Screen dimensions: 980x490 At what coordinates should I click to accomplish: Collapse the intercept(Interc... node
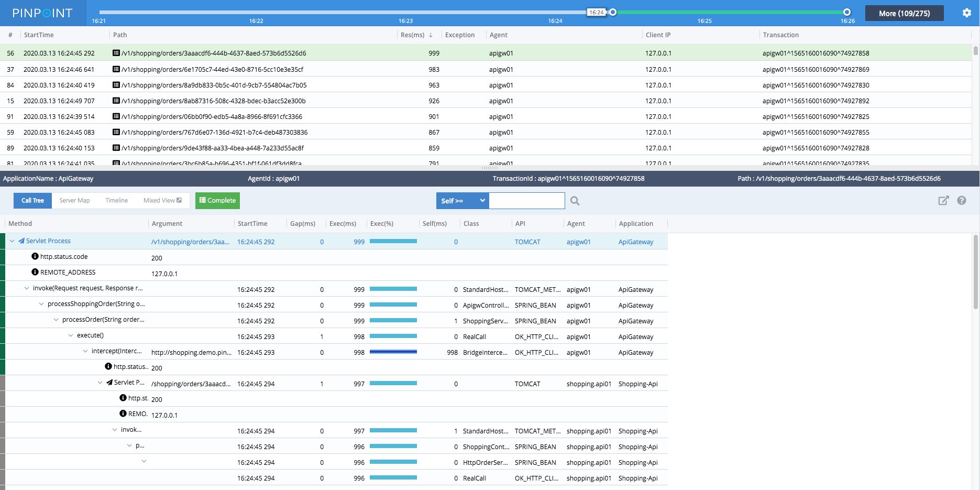pyautogui.click(x=85, y=351)
